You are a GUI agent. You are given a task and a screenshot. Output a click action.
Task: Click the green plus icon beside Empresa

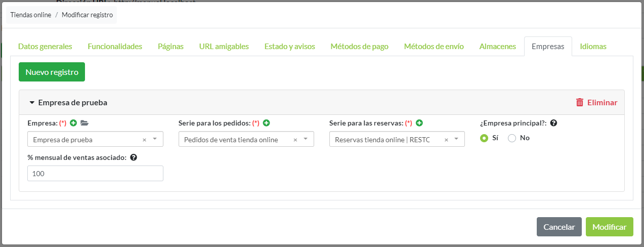pyautogui.click(x=73, y=123)
